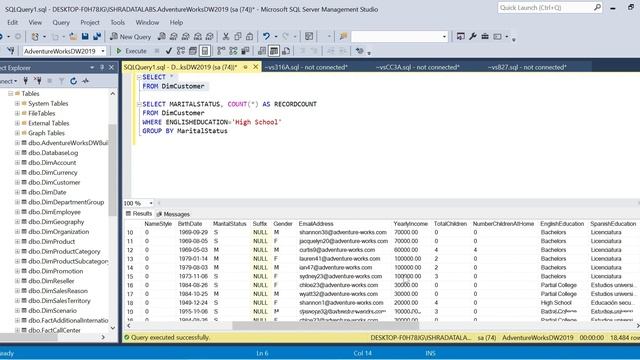Click Quick Launch search magnifier icon
Viewport: 640px width, 360px height.
597,7
